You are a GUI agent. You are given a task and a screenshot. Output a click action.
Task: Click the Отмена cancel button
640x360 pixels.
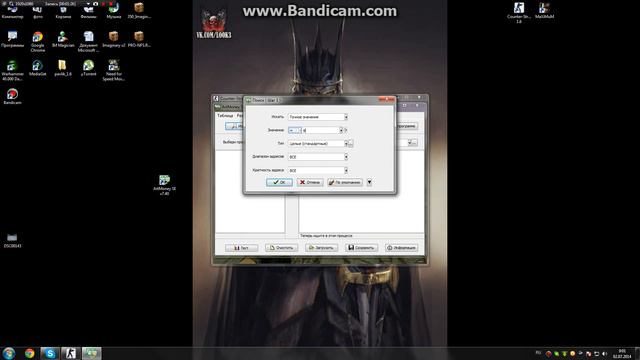pos(310,182)
